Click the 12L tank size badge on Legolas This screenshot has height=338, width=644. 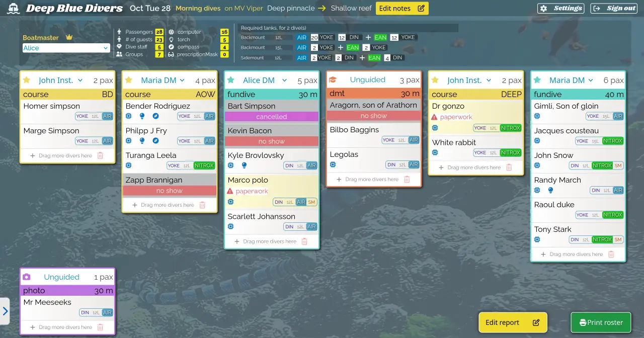pyautogui.click(x=403, y=164)
